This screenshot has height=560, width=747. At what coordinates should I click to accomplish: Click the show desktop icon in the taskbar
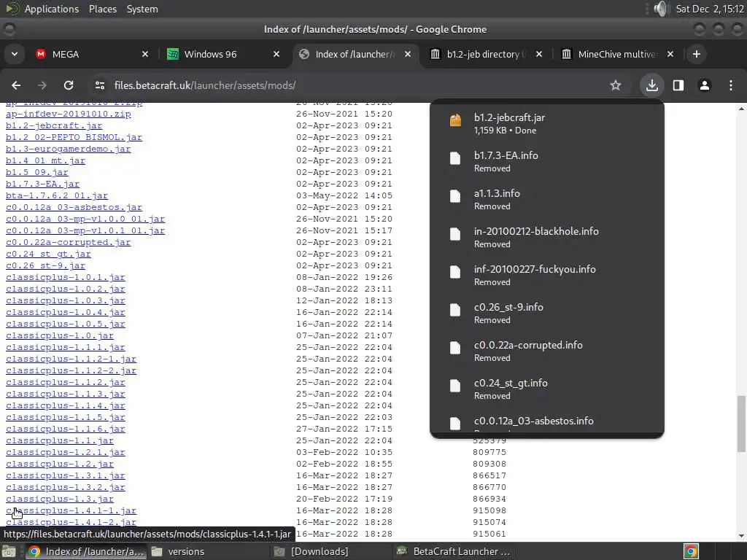coord(9,551)
